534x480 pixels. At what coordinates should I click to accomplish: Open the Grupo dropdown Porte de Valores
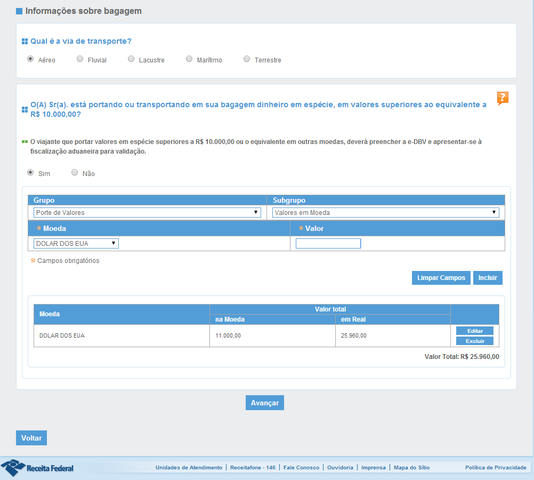[147, 213]
